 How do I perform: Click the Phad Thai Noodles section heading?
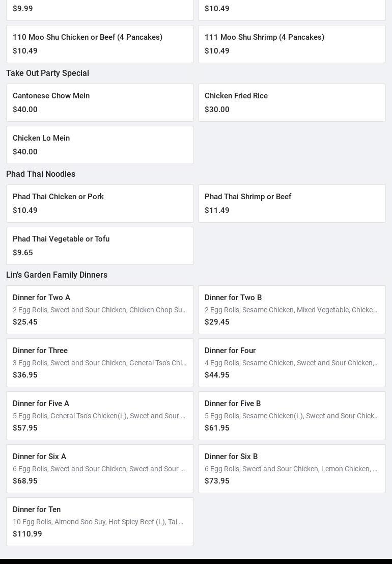point(41,174)
